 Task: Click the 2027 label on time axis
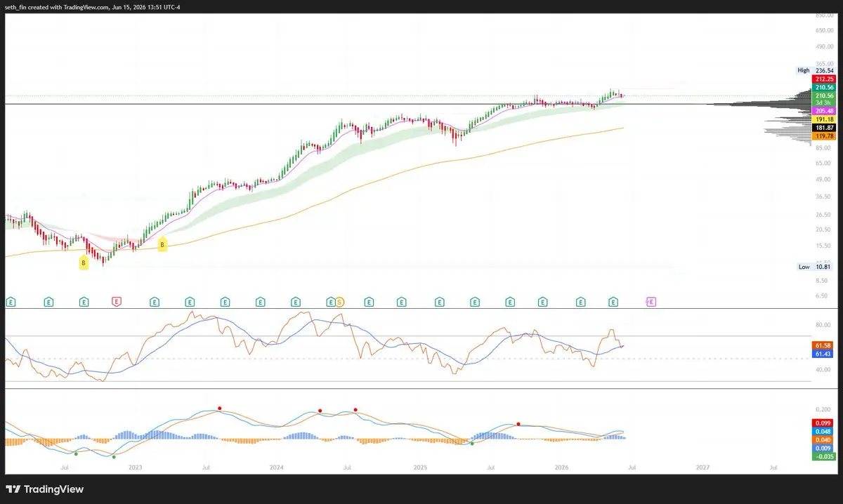[x=702, y=467]
